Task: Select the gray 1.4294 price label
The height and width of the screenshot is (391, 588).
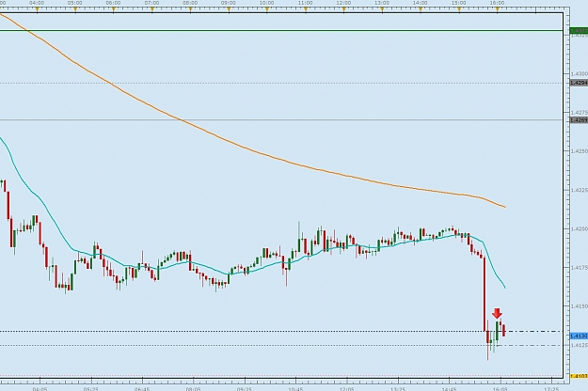Action: [579, 83]
